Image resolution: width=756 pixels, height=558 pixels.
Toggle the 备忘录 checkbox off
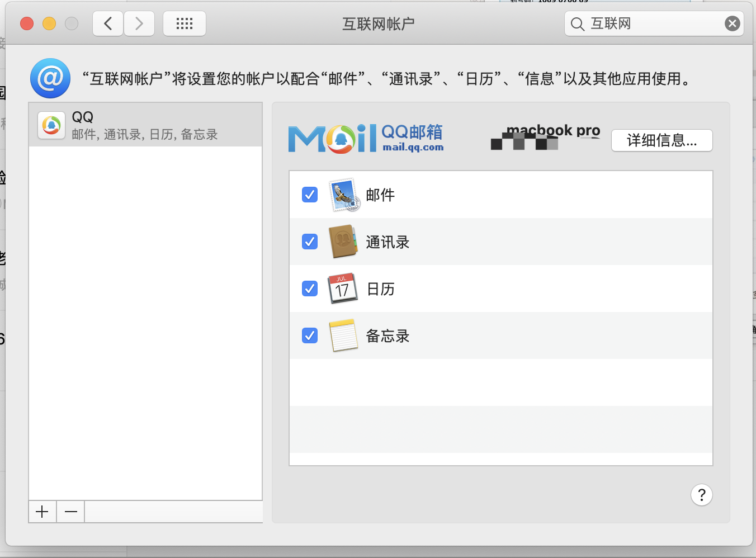pyautogui.click(x=310, y=335)
